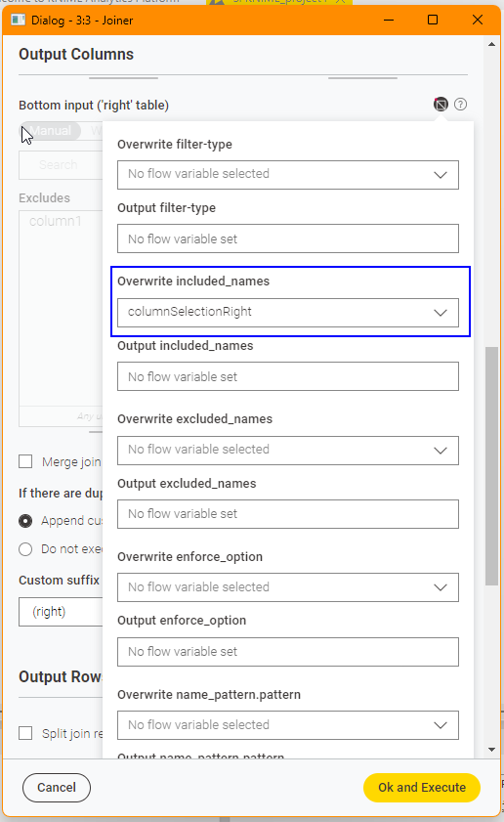Click the Output included_names field

pos(287,376)
